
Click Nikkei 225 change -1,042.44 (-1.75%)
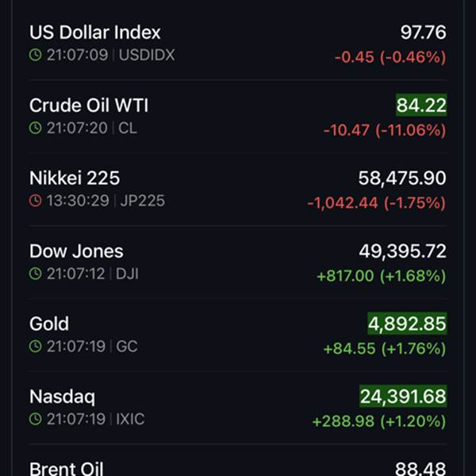pyautogui.click(x=376, y=203)
